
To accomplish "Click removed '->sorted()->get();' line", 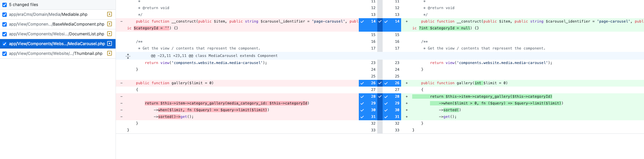I will pos(174,117).
